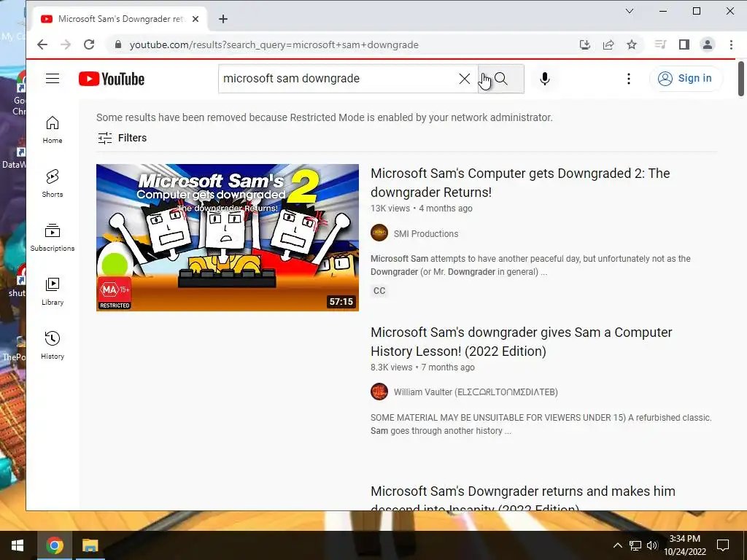Open Chrome media controls icon
Viewport: 747px width, 560px height.
point(660,44)
